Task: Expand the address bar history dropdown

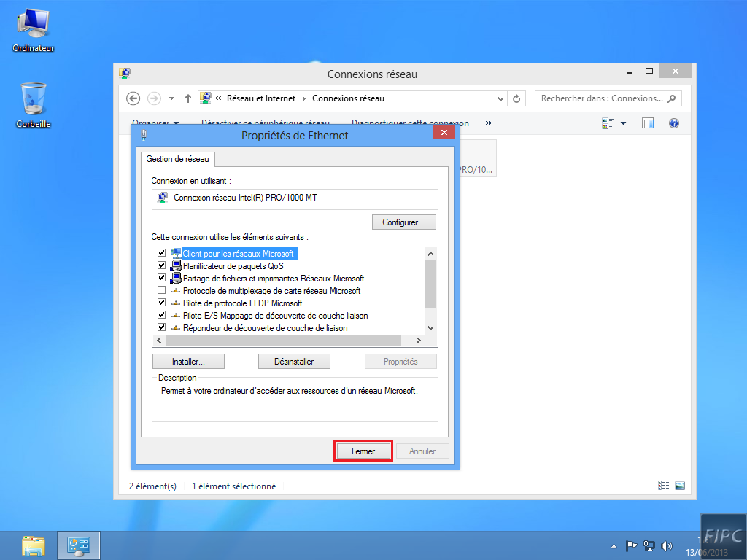Action: (500, 98)
